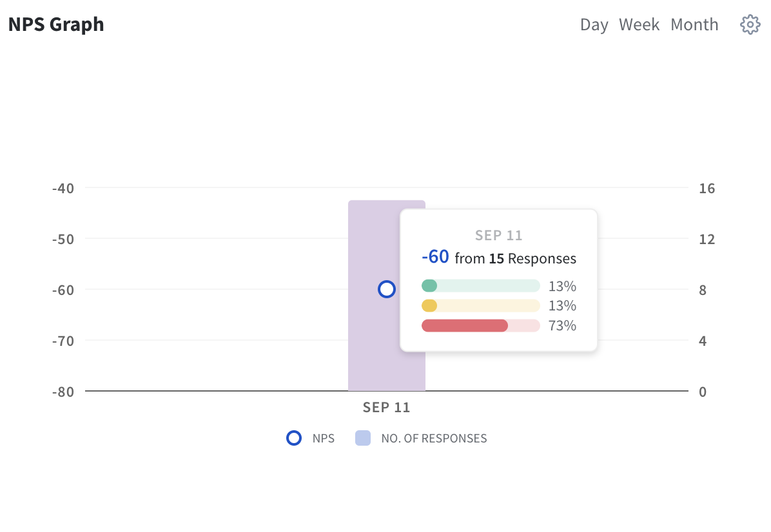The width and height of the screenshot is (771, 532).
Task: Click the -60 score in tooltip
Action: 435,258
